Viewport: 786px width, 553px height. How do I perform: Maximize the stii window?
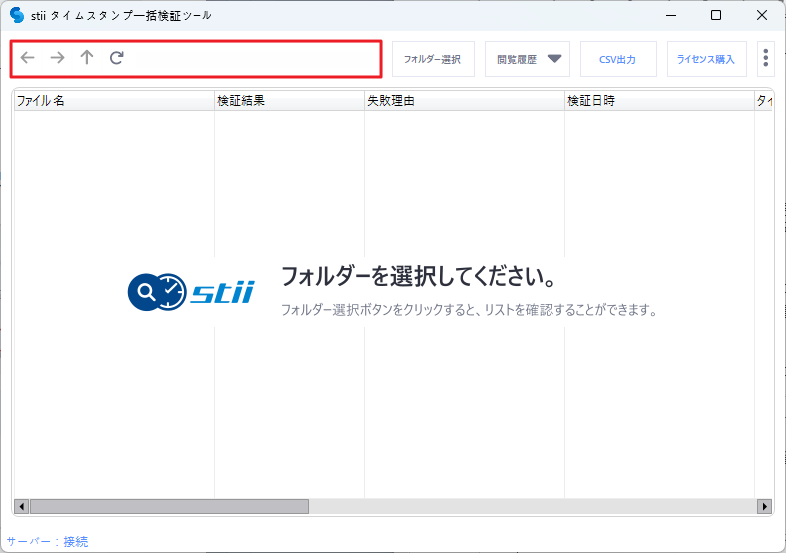(716, 15)
